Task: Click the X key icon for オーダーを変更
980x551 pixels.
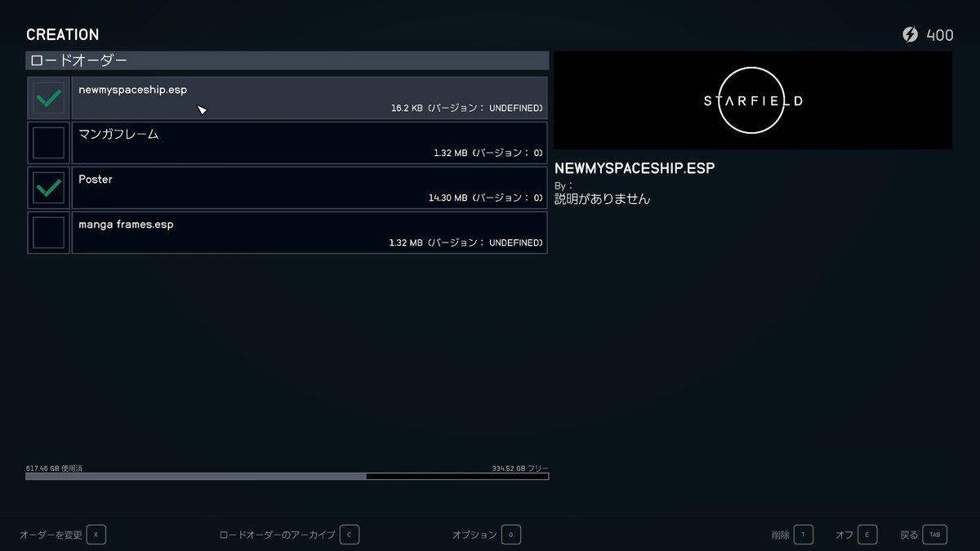Action: 96,535
